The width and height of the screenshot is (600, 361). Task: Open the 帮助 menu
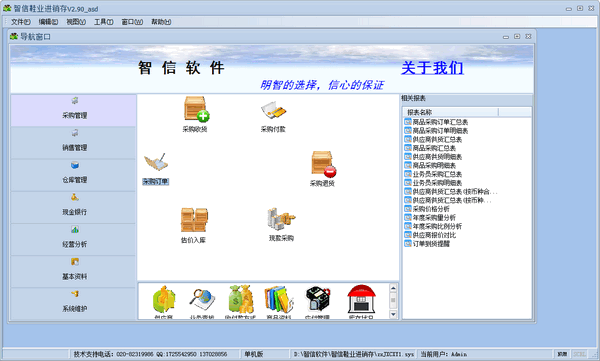click(161, 22)
